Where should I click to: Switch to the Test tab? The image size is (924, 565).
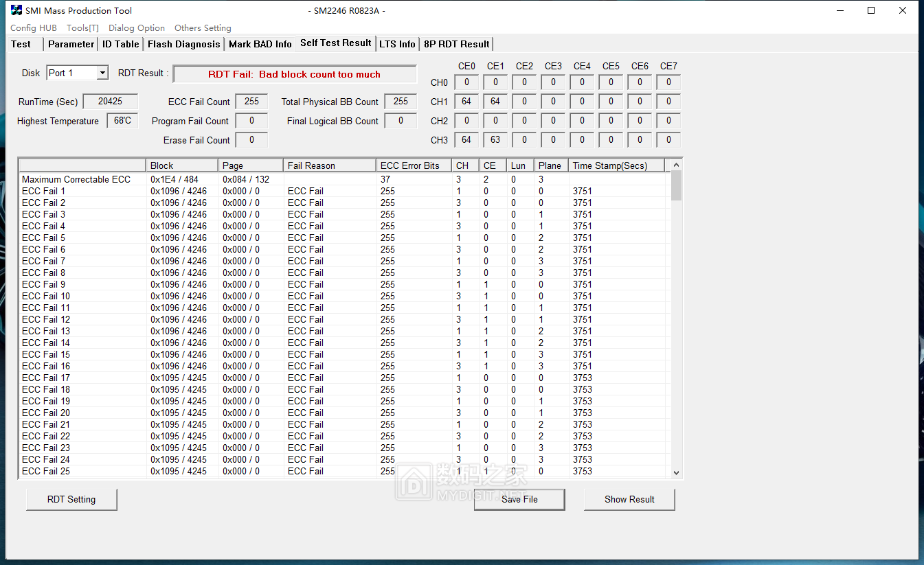21,44
